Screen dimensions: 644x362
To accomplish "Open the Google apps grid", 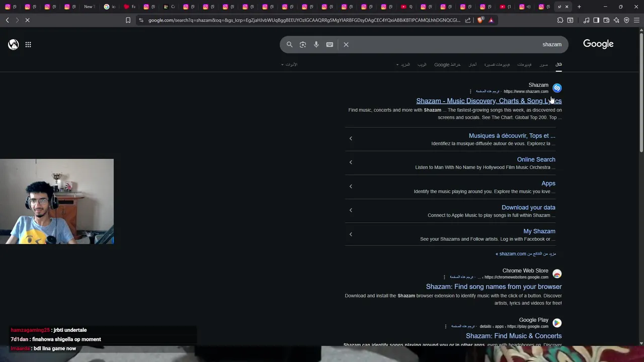I will (x=28, y=44).
